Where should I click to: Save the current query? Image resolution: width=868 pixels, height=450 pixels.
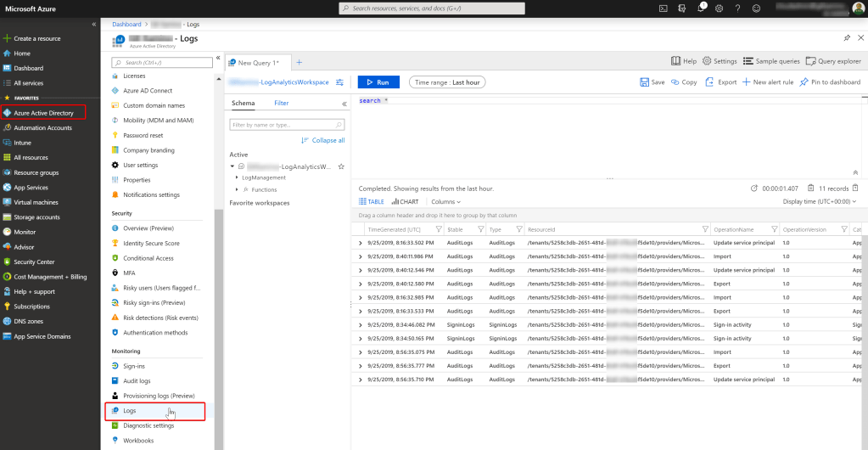(x=652, y=82)
